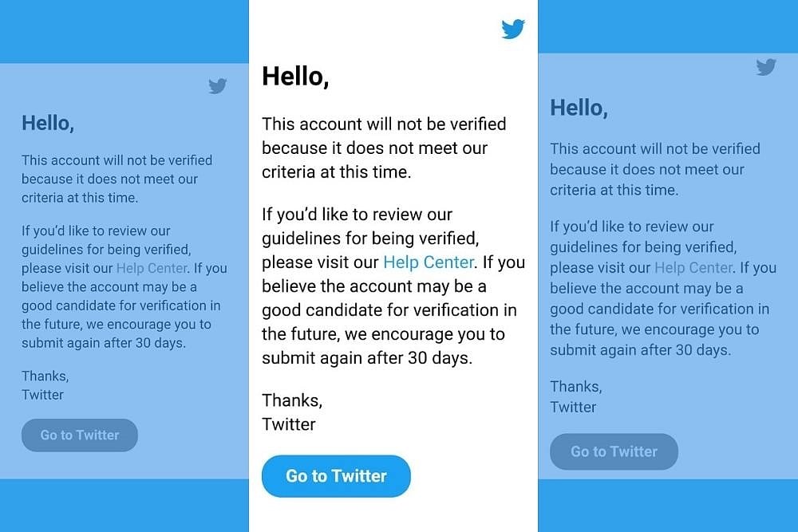Click the Twitter bird logo in the white center panel
This screenshot has width=798, height=532.
pos(513,30)
